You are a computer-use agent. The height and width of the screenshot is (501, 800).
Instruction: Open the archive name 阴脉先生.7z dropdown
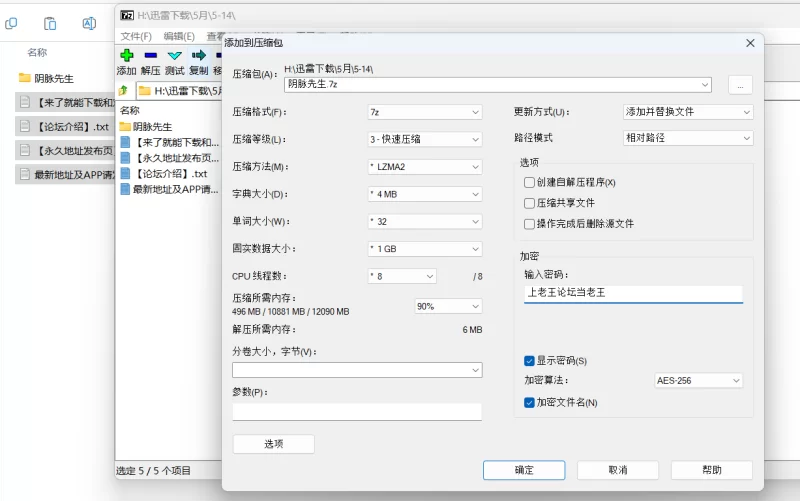[x=705, y=85]
